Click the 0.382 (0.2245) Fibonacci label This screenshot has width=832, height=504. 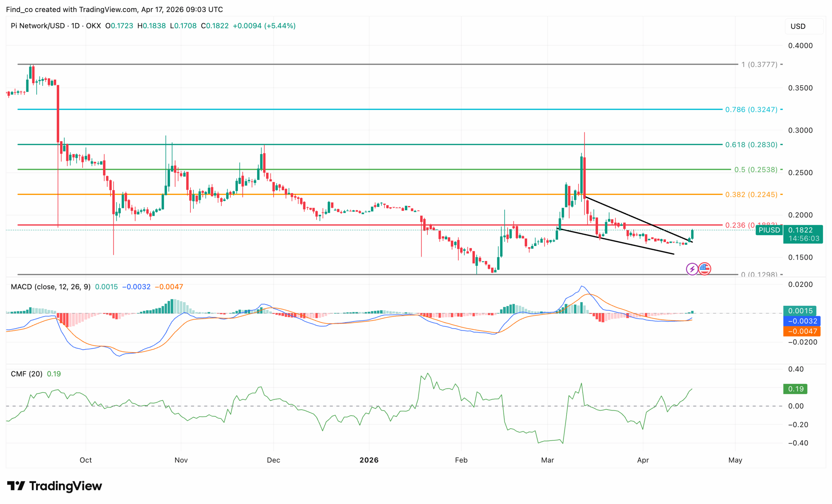click(751, 195)
